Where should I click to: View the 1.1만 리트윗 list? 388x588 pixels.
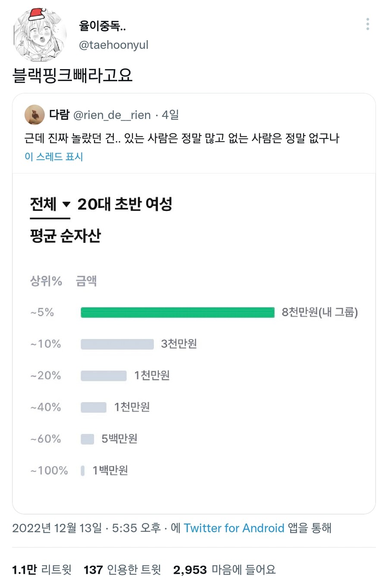click(42, 570)
